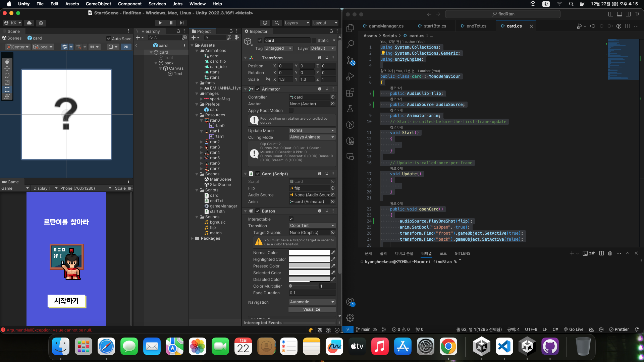This screenshot has height=362, width=644.
Task: Open the Layer Default dropdown
Action: [323, 48]
